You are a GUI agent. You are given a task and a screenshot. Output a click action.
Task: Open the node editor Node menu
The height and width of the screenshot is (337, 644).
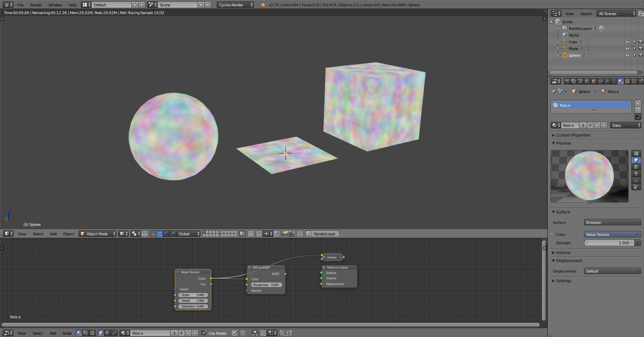(x=67, y=333)
